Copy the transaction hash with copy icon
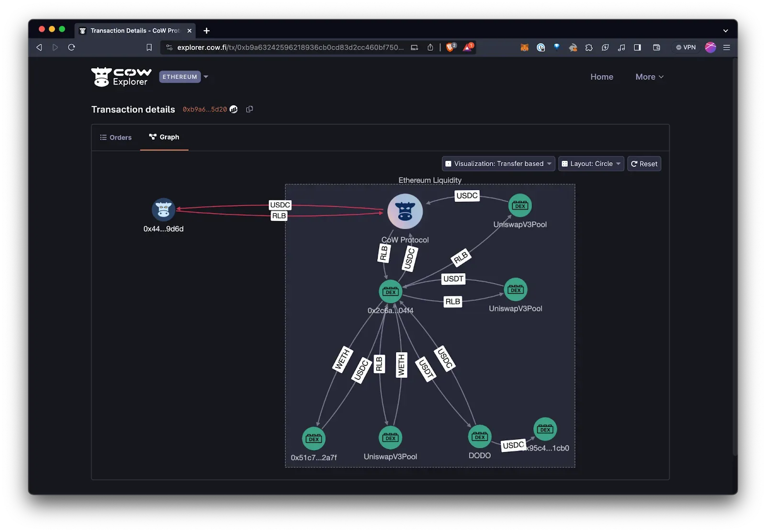Viewport: 766px width, 532px height. [x=249, y=110]
